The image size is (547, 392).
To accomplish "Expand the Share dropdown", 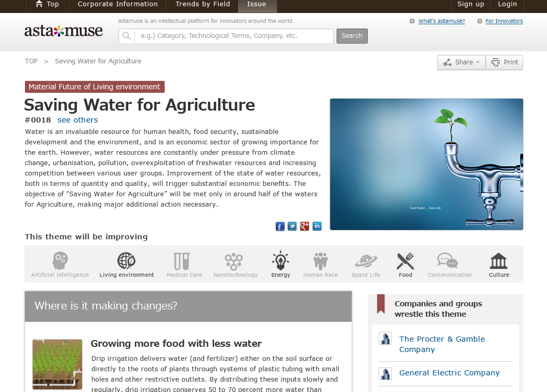I will [461, 62].
